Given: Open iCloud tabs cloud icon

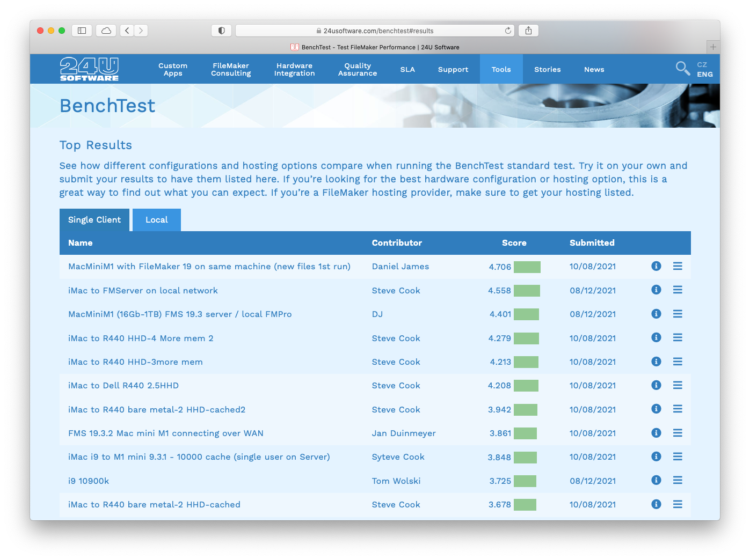Looking at the screenshot, I should pos(106,31).
